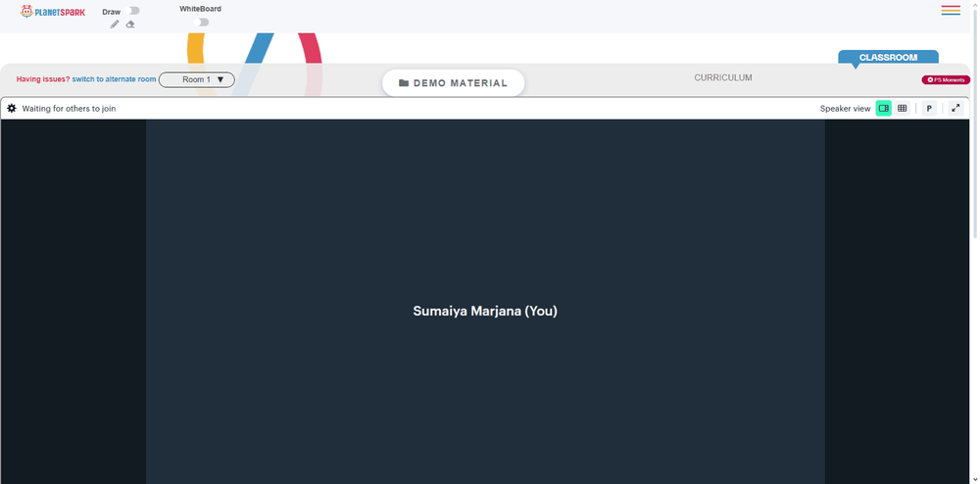This screenshot has width=980, height=484.
Task: Click the page vertical scrollbar
Action: pos(975,124)
